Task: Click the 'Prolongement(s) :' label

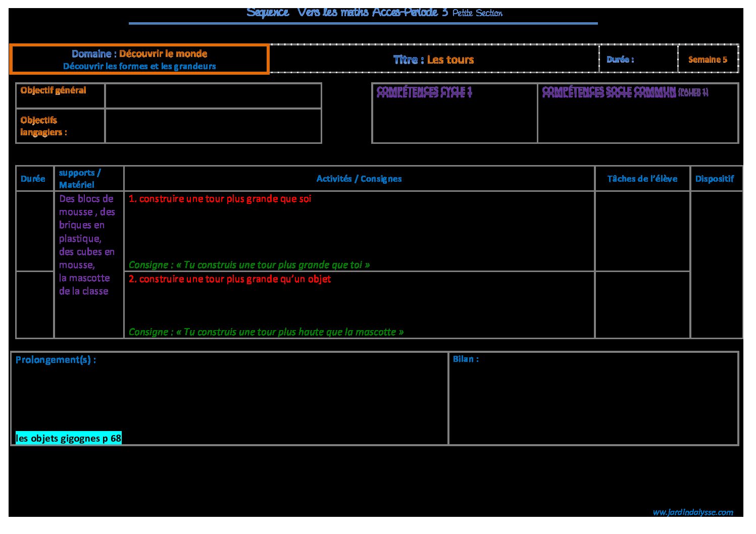Action: [x=56, y=360]
